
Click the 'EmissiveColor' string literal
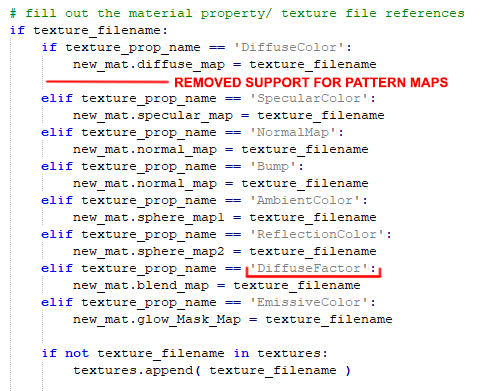309,302
